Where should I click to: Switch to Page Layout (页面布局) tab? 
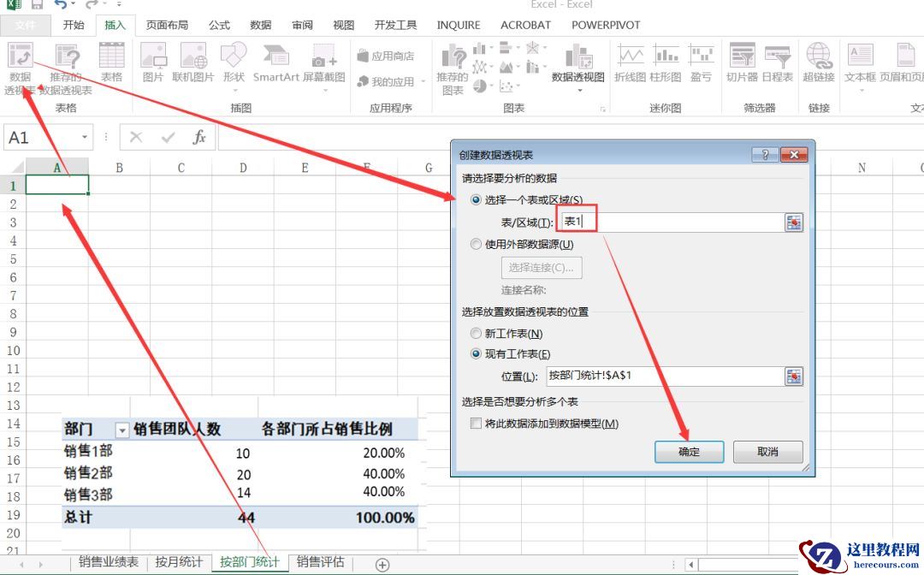coord(168,25)
